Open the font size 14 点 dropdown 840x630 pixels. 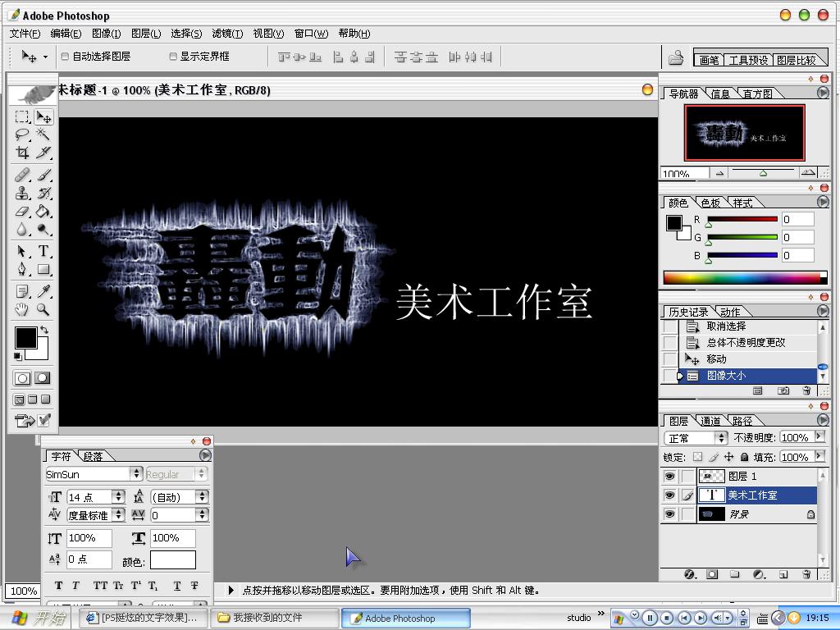pos(119,497)
